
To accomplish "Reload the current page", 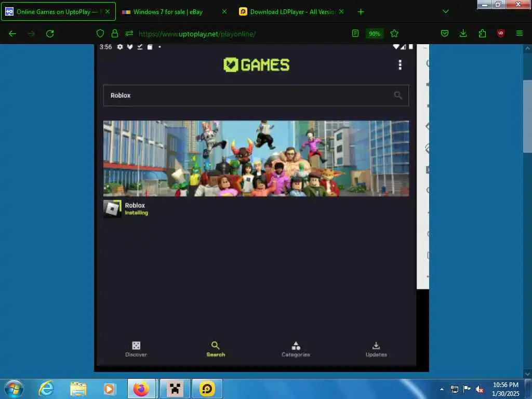I will click(50, 34).
